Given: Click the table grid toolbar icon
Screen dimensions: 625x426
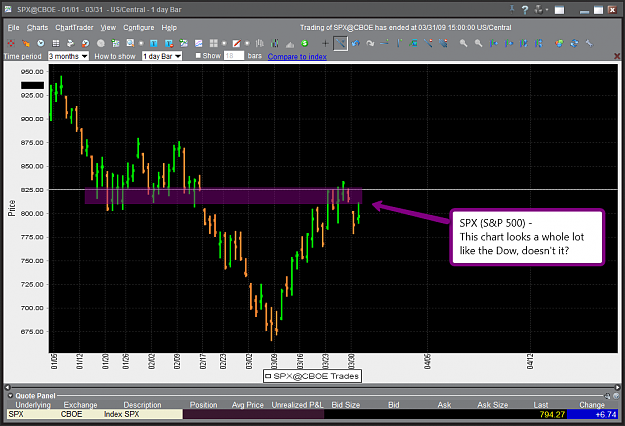Looking at the screenshot, I should (x=56, y=43).
